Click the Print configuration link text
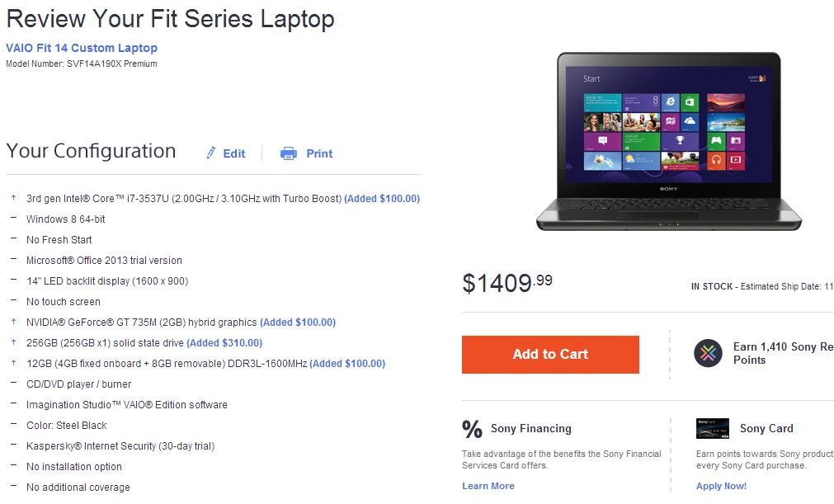Image resolution: width=834 pixels, height=504 pixels. [319, 153]
